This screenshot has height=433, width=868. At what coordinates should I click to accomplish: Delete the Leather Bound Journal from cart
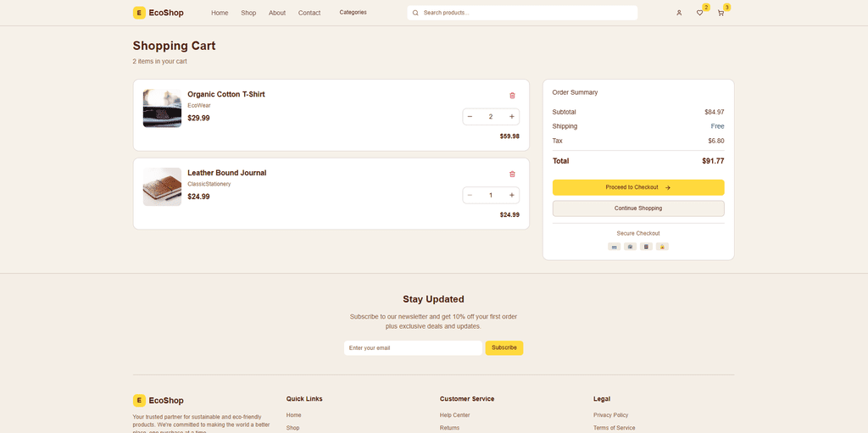click(x=512, y=174)
